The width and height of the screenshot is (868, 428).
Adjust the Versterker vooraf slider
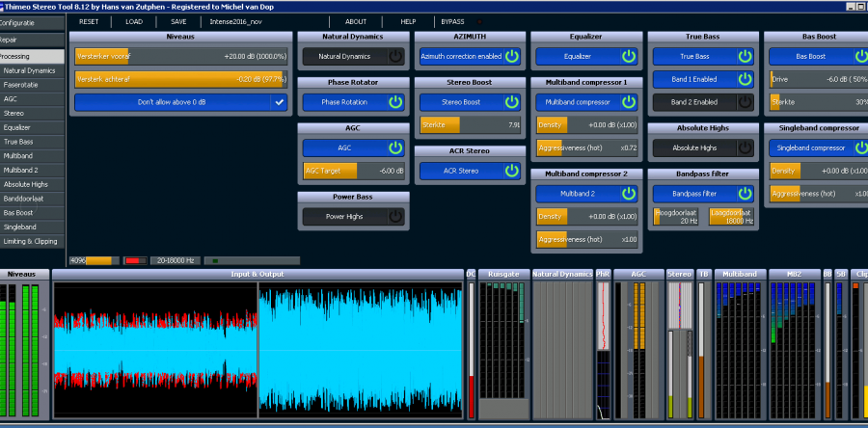[181, 57]
